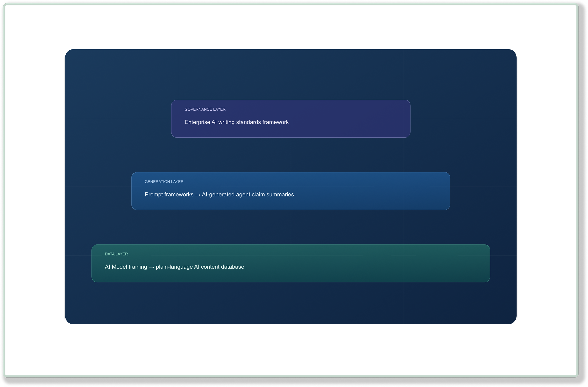The width and height of the screenshot is (588, 387).
Task: Click the 'Prompt frameworks' text
Action: [169, 195]
